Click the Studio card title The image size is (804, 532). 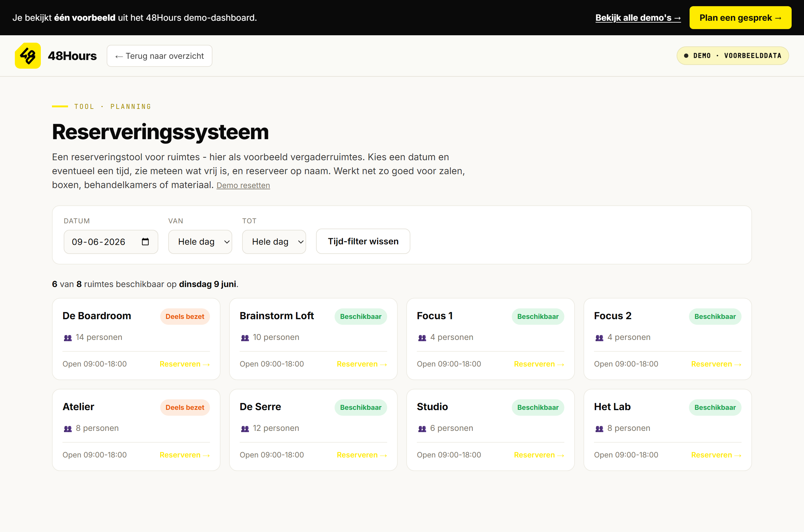pos(432,406)
